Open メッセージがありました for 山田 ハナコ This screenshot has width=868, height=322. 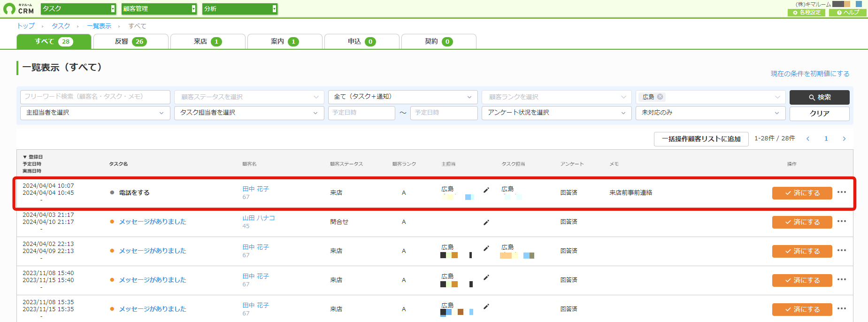tap(153, 222)
